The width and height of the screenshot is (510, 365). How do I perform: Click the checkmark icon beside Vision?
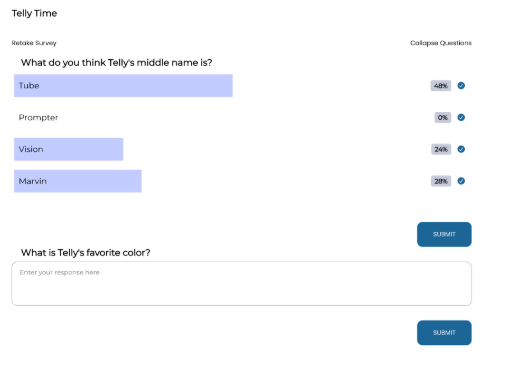click(461, 149)
